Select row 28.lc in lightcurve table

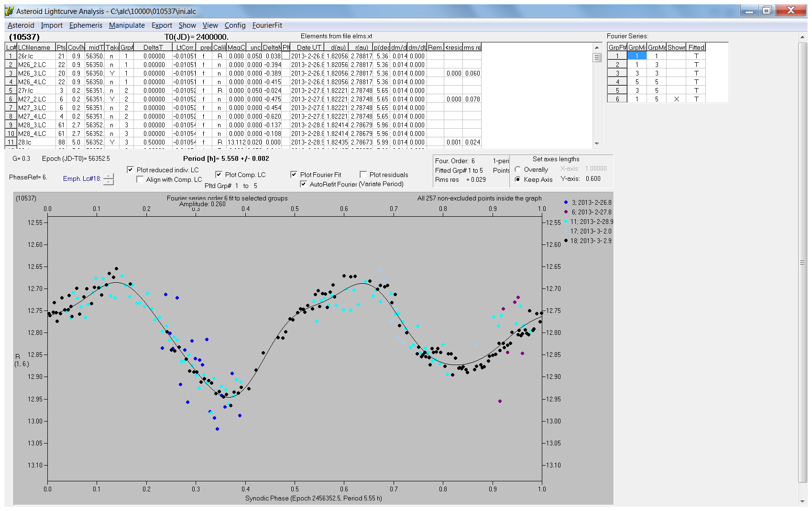pos(243,142)
